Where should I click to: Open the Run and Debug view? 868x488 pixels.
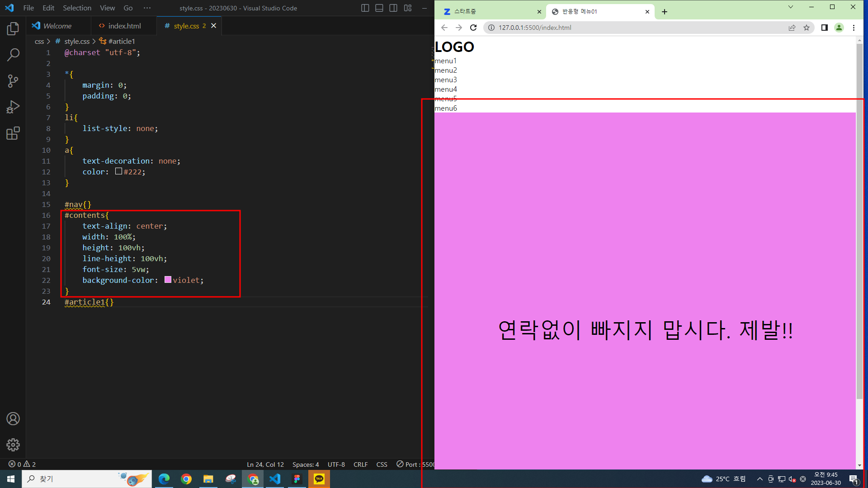(x=13, y=107)
